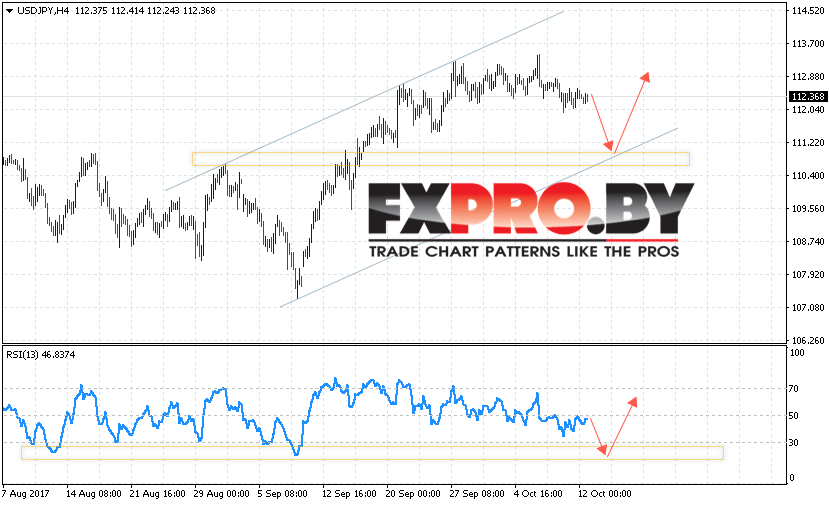Click the 12 Oct 00:00 date label
The image size is (829, 505).
[x=605, y=494]
